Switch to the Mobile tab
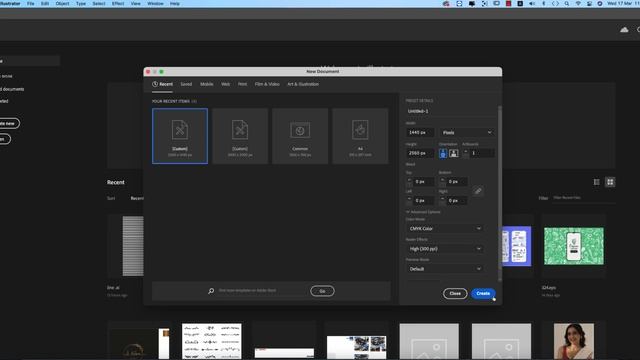 tap(207, 84)
